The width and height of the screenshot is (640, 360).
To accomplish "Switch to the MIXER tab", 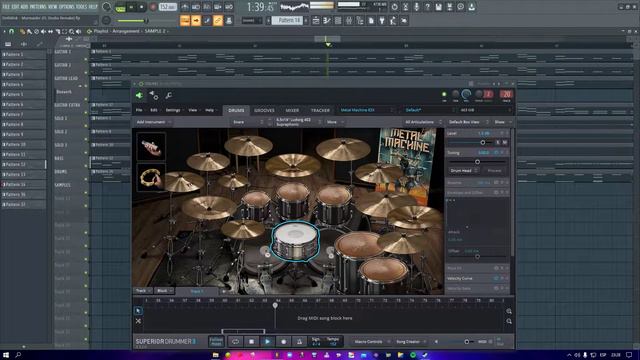I will (x=292, y=111).
